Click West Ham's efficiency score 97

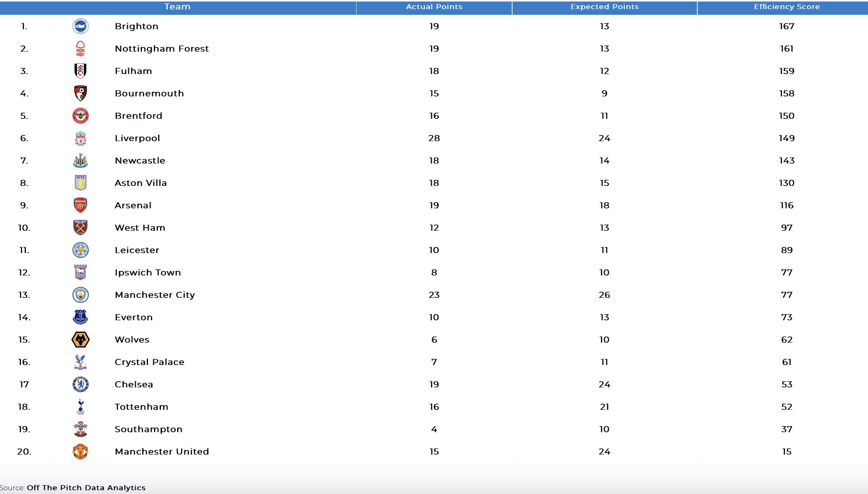tap(787, 228)
